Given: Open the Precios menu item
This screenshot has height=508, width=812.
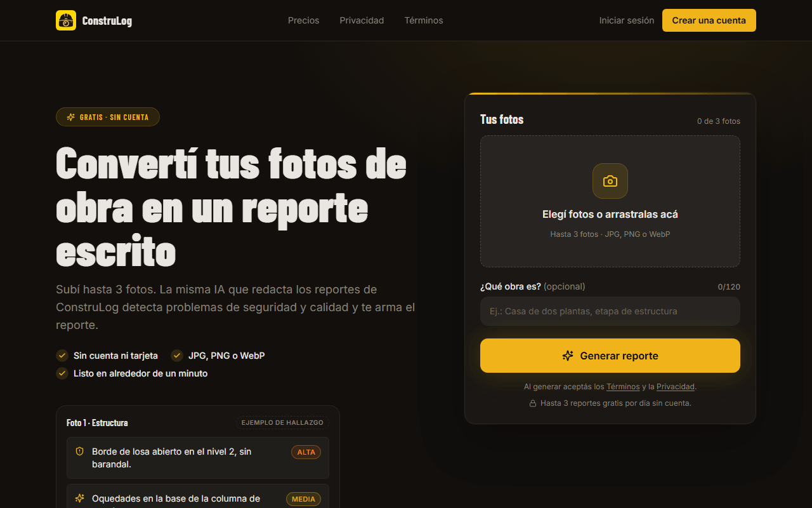Looking at the screenshot, I should click(x=304, y=20).
